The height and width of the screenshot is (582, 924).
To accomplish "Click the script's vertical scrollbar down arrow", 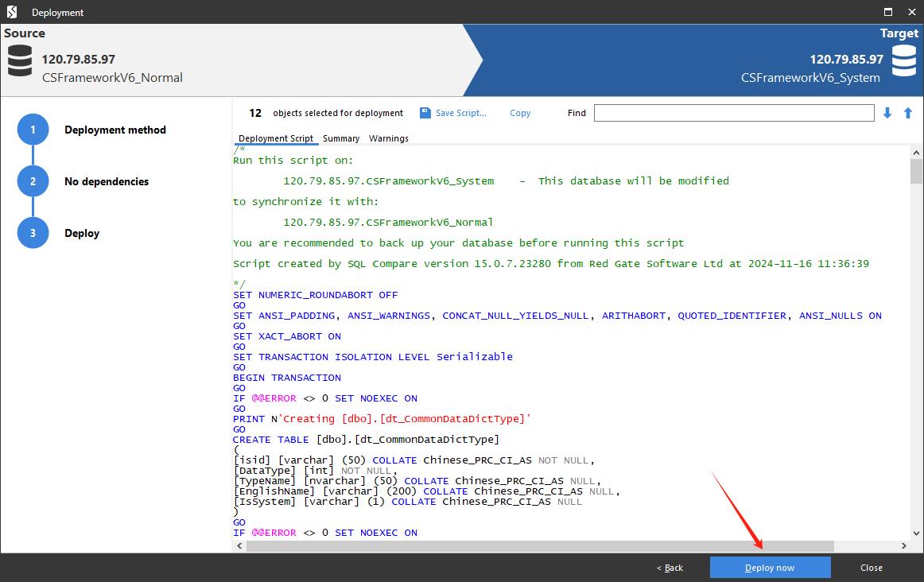I will pos(916,533).
